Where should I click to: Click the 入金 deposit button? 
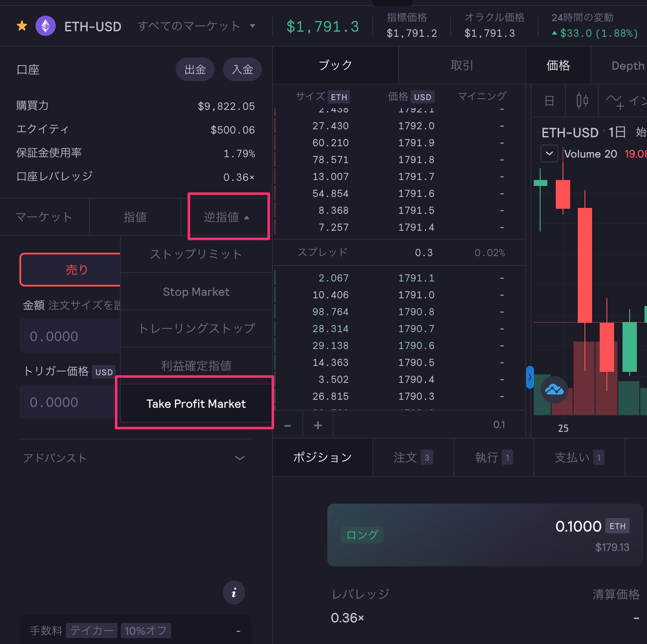click(242, 69)
